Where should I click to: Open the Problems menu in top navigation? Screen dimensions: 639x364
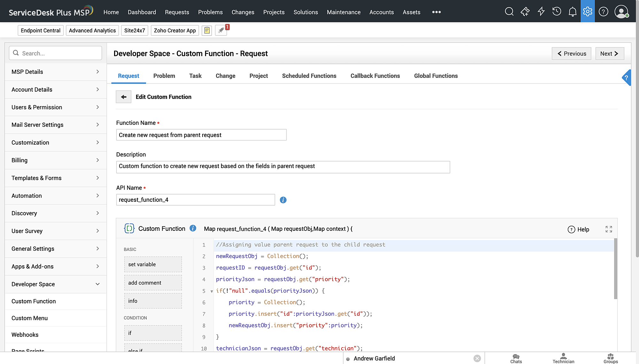point(210,12)
